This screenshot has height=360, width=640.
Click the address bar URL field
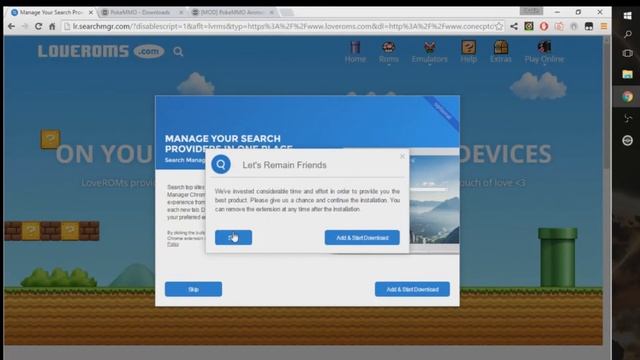pyautogui.click(x=282, y=27)
